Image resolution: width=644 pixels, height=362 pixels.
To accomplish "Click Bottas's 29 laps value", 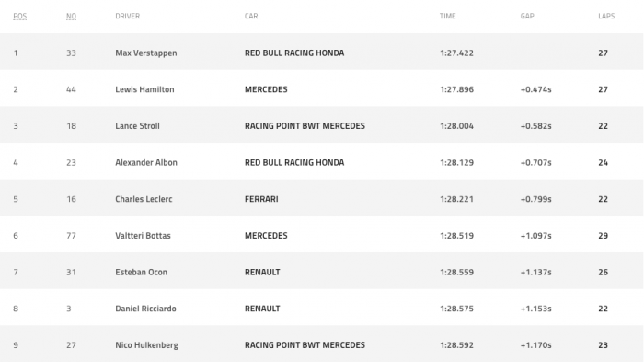I will click(x=603, y=236).
